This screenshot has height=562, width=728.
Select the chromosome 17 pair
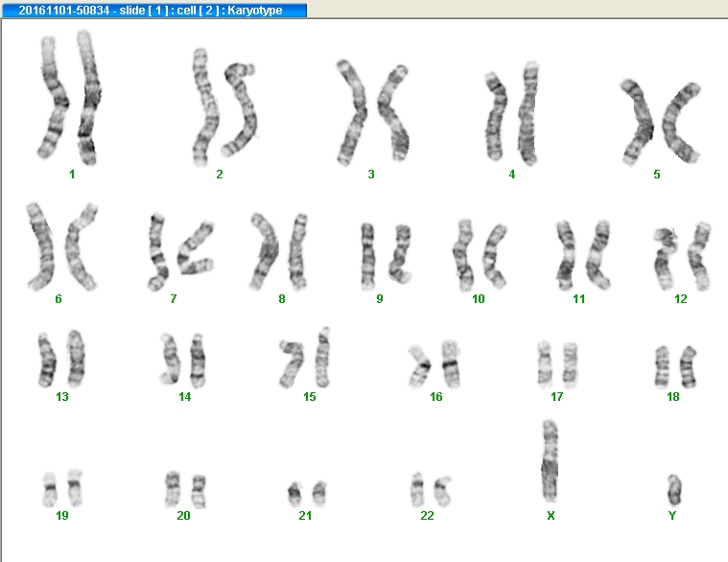click(557, 364)
